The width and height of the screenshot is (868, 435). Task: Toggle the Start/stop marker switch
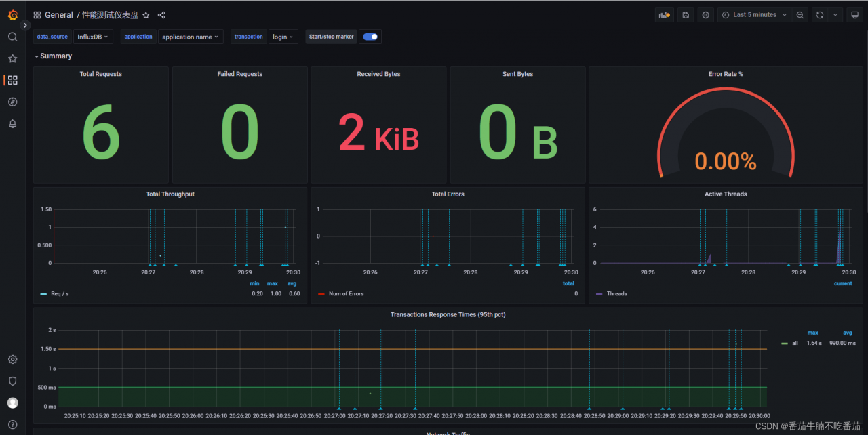[x=370, y=37]
